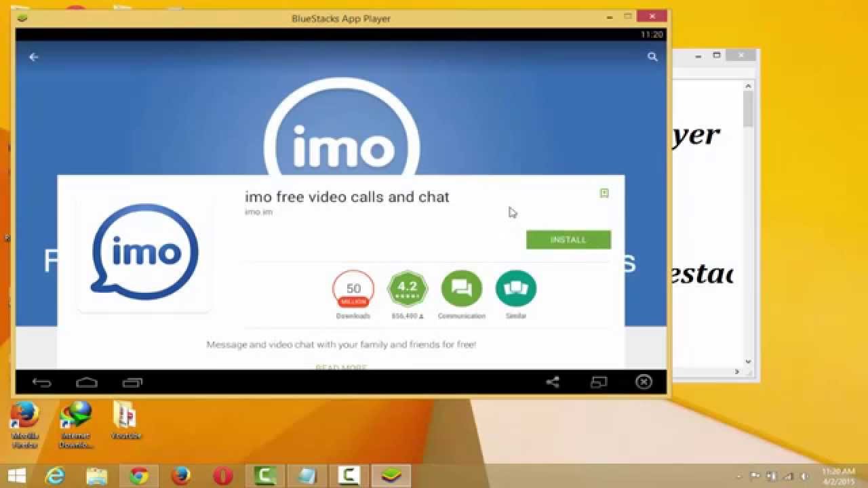The image size is (868, 488).
Task: Go back using the Play Store arrow
Action: 33,57
